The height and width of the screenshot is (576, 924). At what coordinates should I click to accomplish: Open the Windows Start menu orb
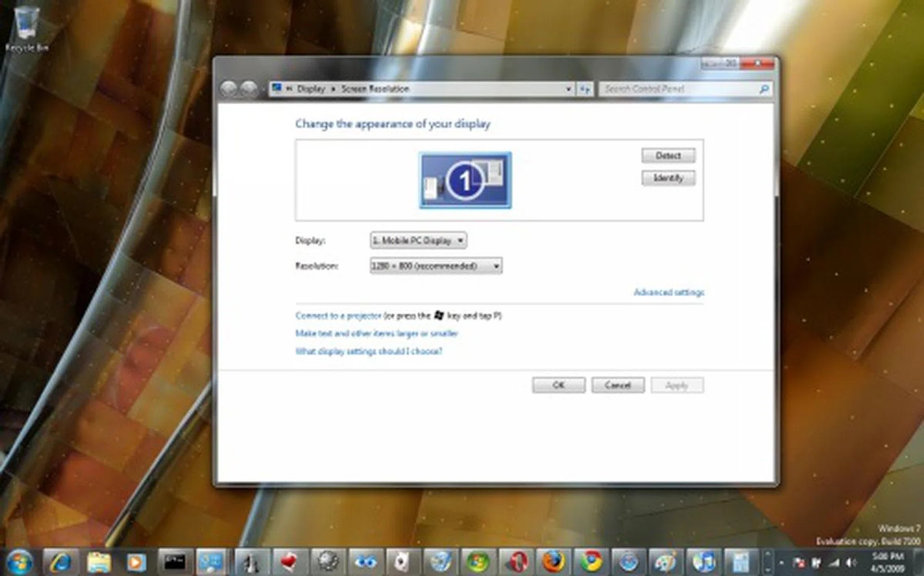(19, 562)
